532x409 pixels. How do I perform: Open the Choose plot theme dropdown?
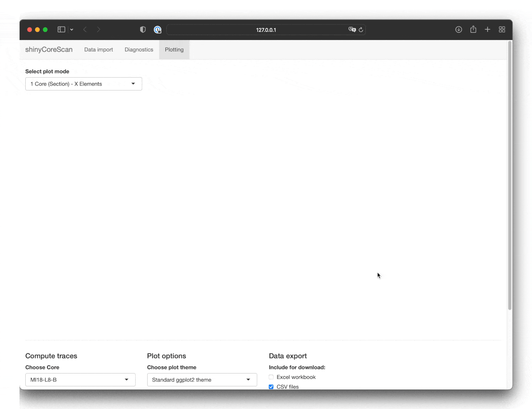[x=202, y=380]
